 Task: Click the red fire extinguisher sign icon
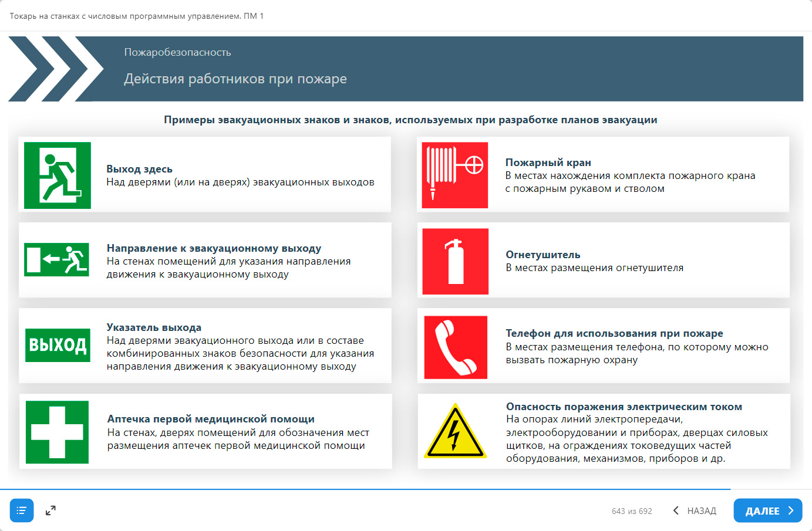pyautogui.click(x=456, y=262)
